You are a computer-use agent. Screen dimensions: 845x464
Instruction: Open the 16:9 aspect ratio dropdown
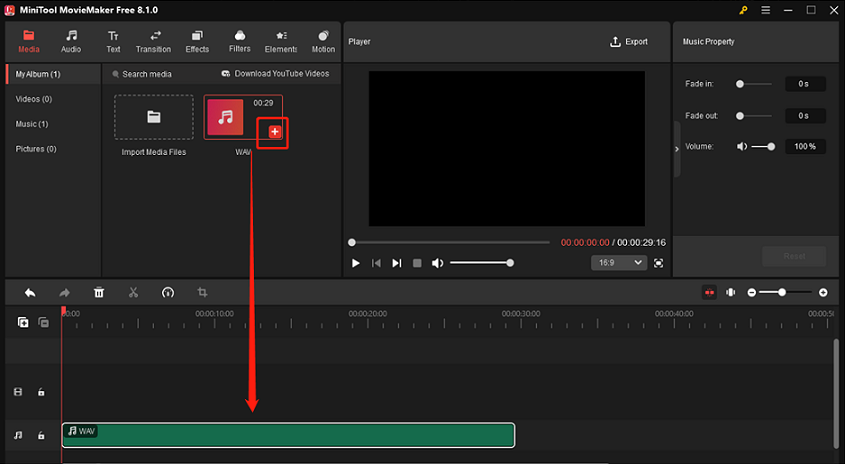pos(619,262)
